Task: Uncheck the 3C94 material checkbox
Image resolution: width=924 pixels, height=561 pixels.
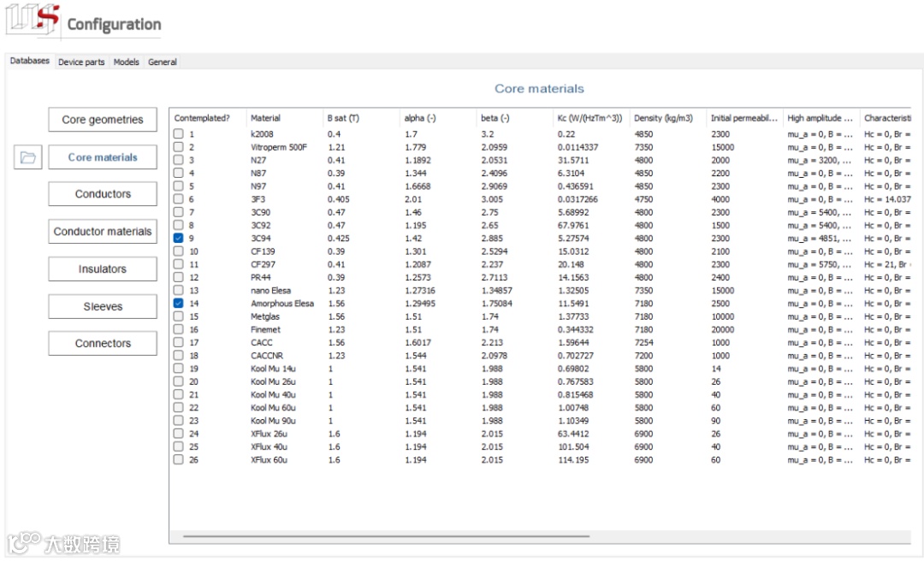Action: click(x=179, y=238)
